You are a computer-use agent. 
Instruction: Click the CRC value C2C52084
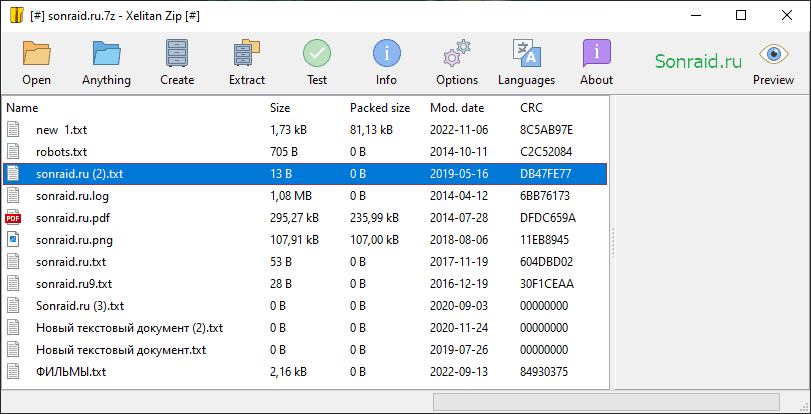[x=546, y=152]
